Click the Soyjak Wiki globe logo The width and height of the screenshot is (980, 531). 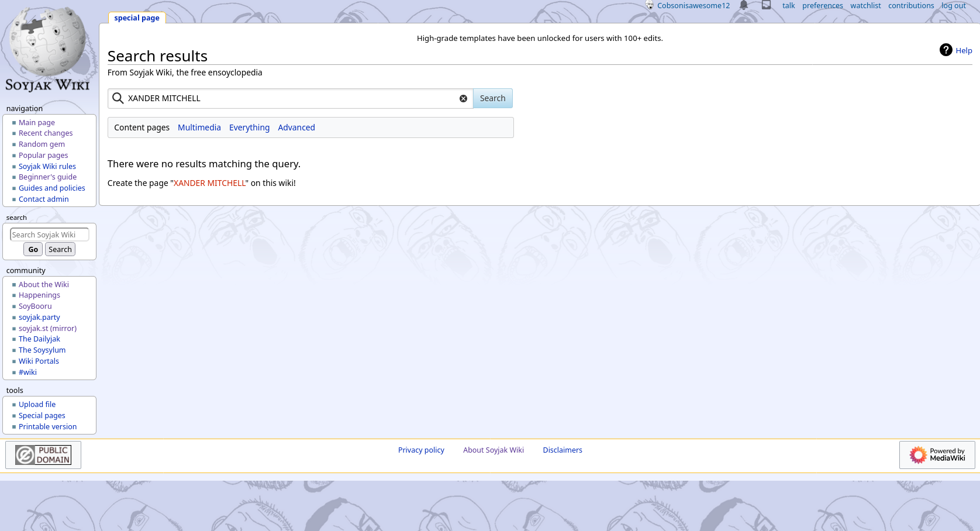tap(48, 49)
